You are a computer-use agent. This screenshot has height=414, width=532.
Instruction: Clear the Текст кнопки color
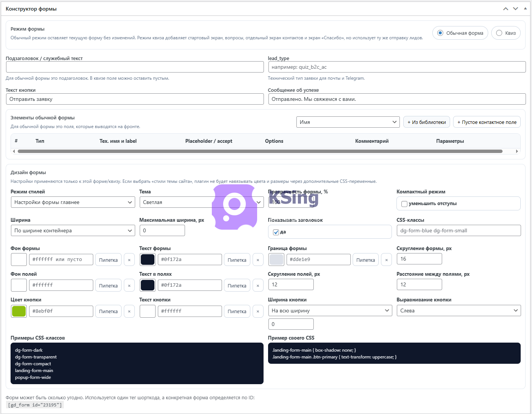pos(258,311)
